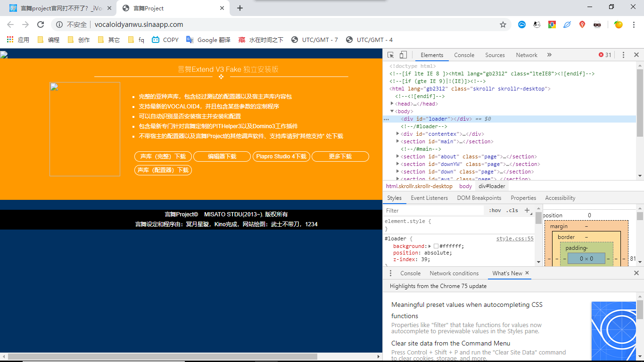Viewport: 644px width, 362px height.
Task: Open the Network panel tab
Action: pos(527,55)
